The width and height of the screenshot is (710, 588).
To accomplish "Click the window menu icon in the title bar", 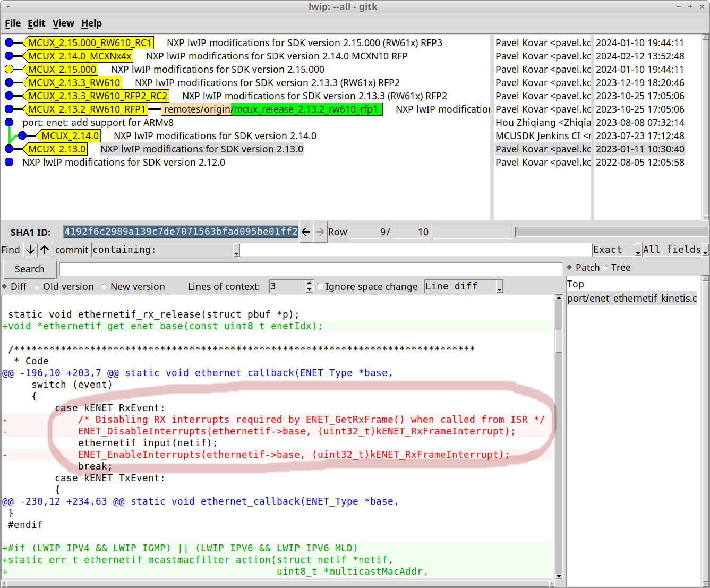I will click(x=6, y=6).
